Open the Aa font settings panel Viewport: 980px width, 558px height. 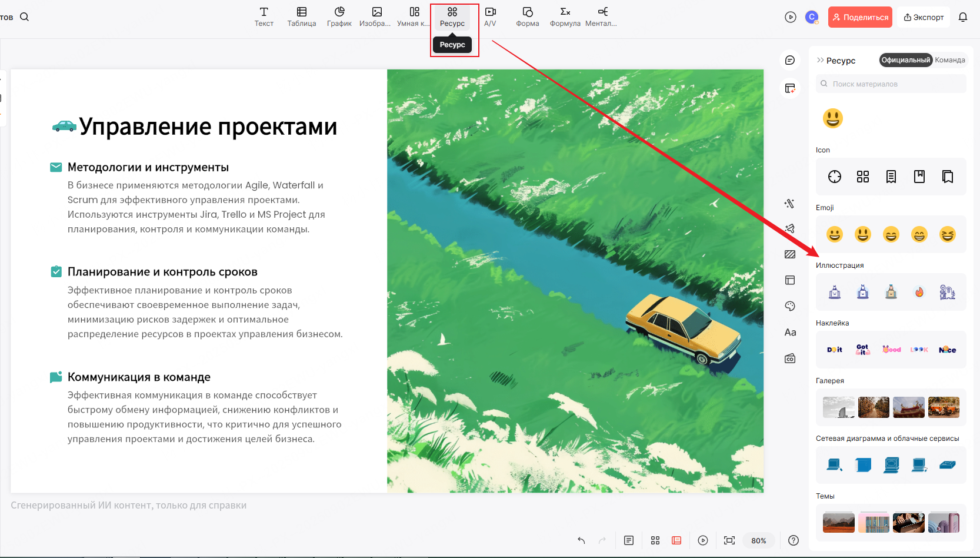[x=790, y=332]
